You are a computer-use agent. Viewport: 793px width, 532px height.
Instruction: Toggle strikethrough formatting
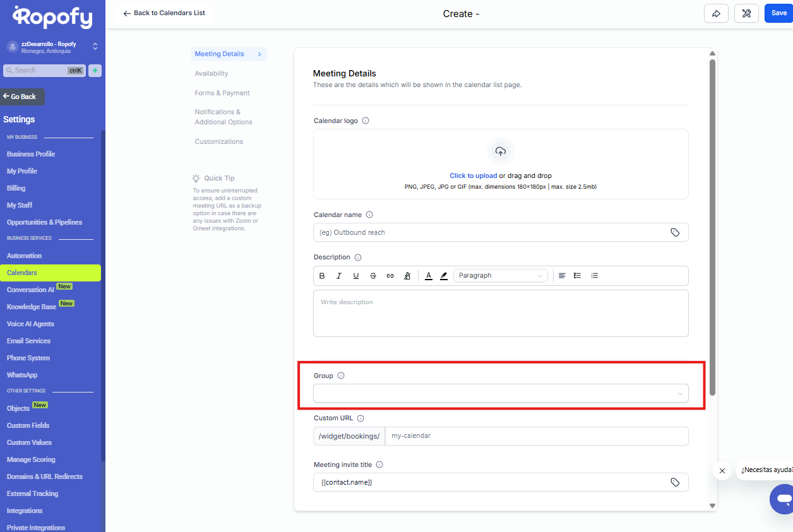point(373,276)
